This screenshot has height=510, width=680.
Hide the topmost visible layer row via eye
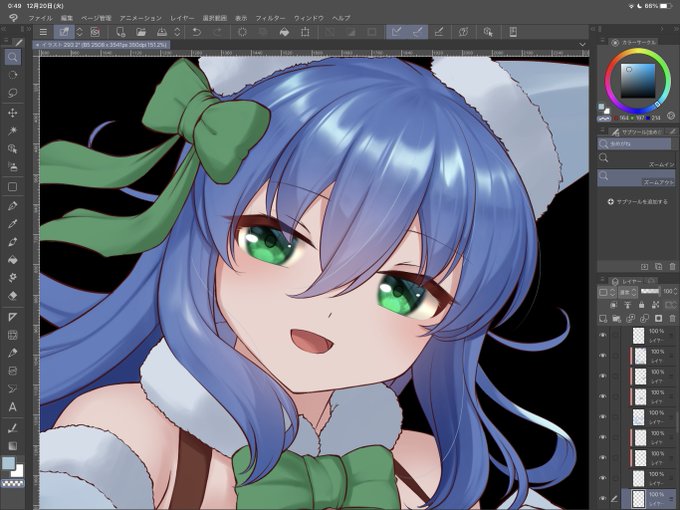click(603, 335)
